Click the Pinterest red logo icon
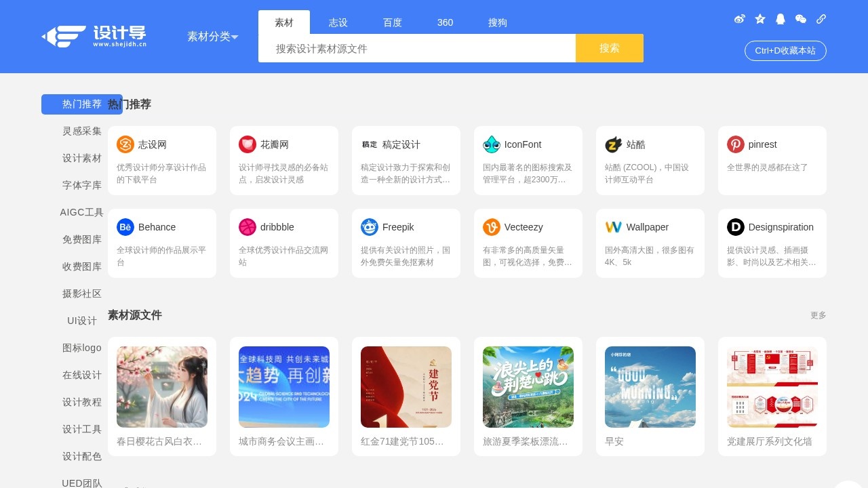 coord(736,144)
